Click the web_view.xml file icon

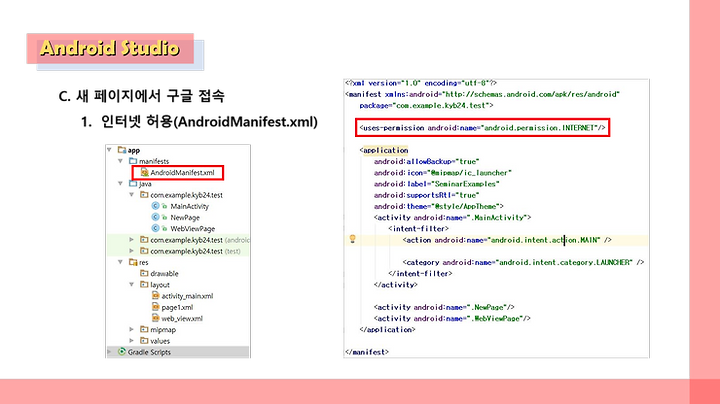tap(156, 318)
